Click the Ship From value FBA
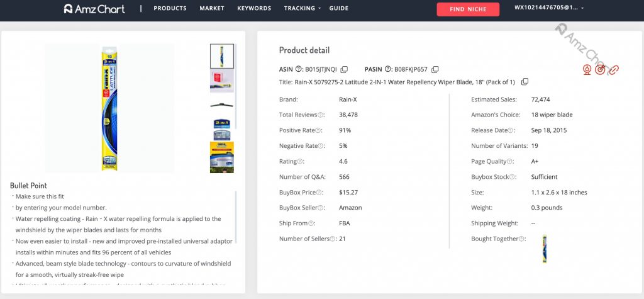644x299 pixels. (x=344, y=223)
